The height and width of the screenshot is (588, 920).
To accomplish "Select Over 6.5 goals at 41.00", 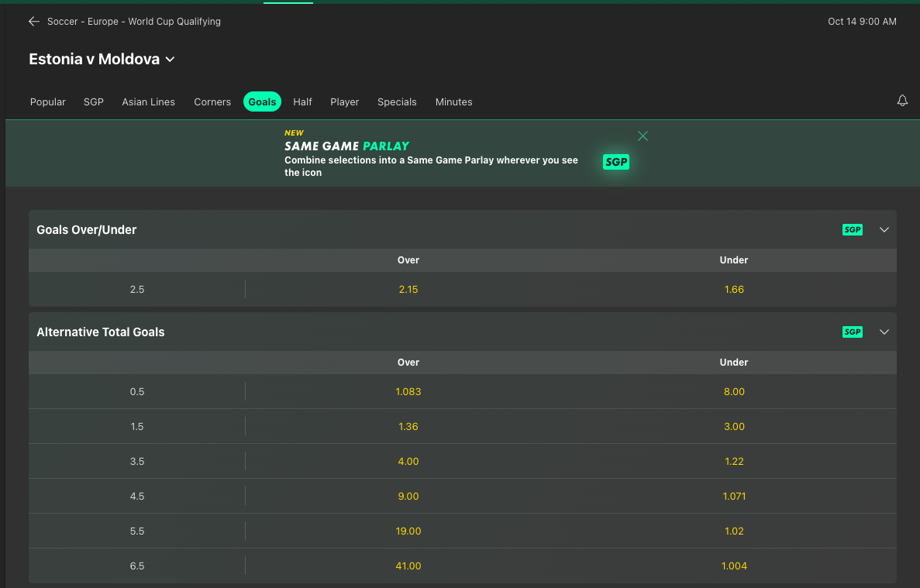I will [408, 566].
